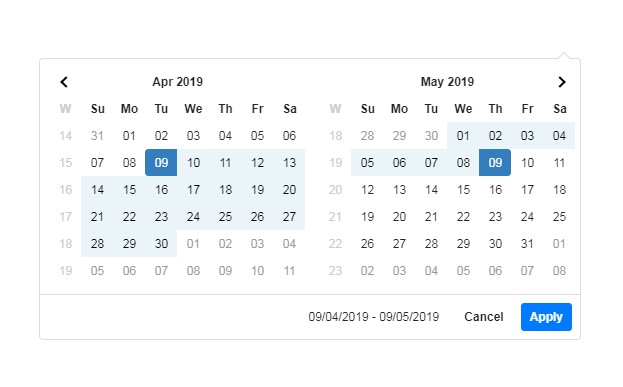
Task: Choose April 30 in the left calendar
Action: 161,244
